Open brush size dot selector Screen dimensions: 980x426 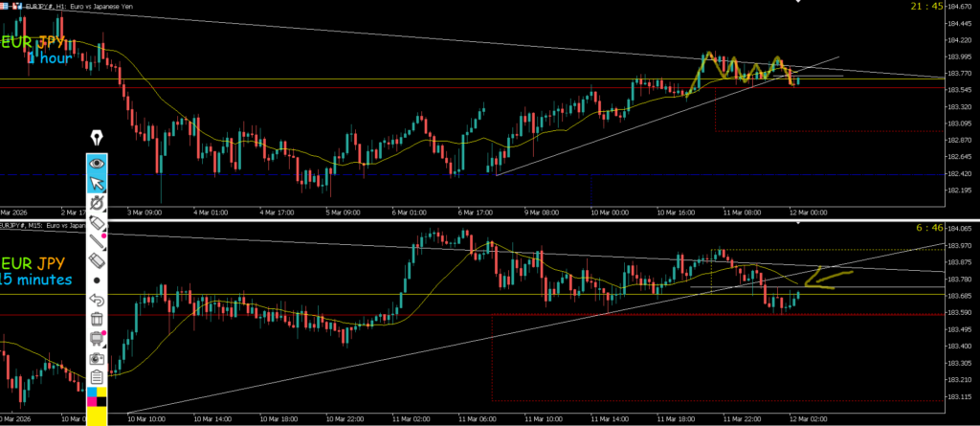(97, 280)
